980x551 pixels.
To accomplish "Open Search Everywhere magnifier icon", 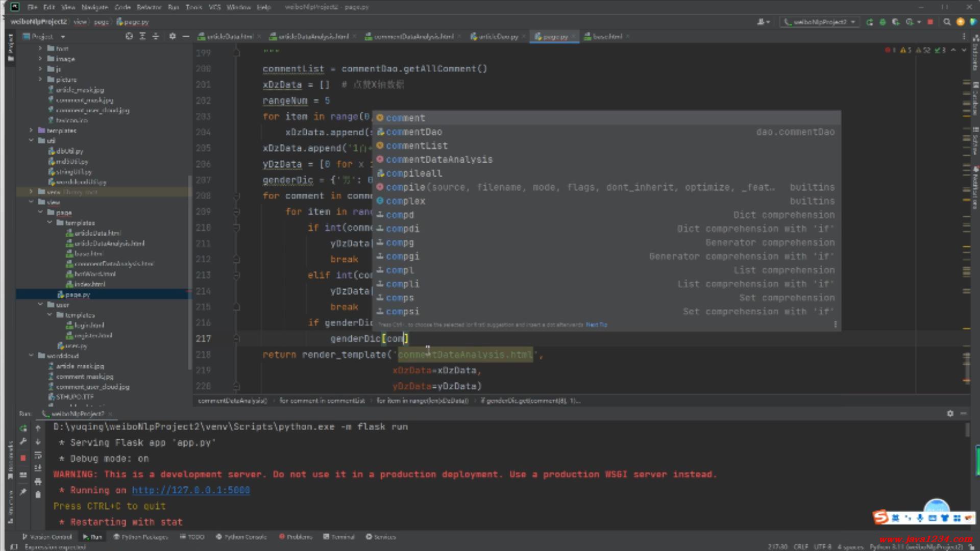I will click(x=947, y=22).
